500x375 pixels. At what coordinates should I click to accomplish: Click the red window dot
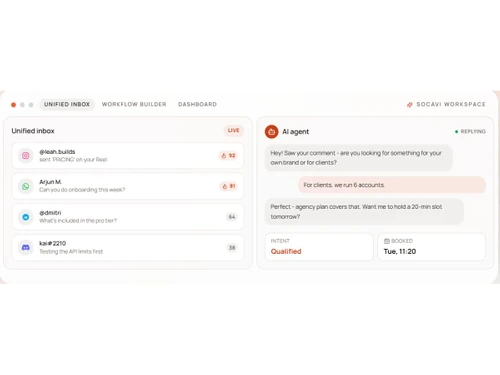[x=13, y=105]
